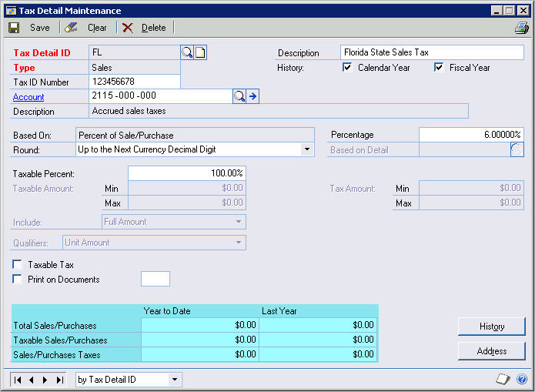
Task: Open the printer icon in toolbar
Action: [522, 28]
